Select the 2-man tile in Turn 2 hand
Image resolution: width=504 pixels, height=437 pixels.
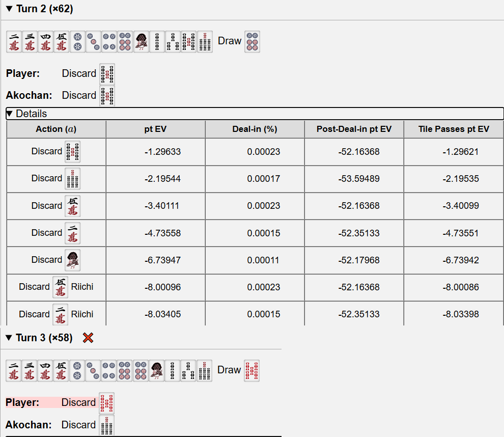14,42
